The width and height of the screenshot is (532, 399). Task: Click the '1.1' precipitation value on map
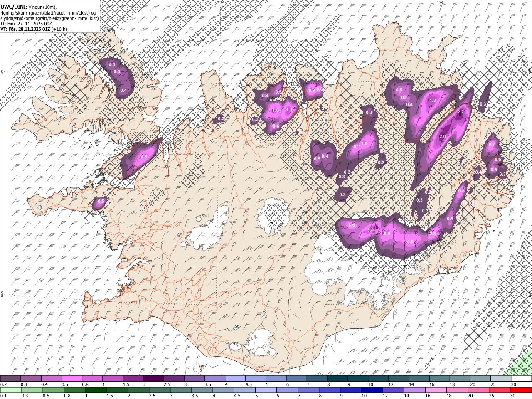(289, 110)
